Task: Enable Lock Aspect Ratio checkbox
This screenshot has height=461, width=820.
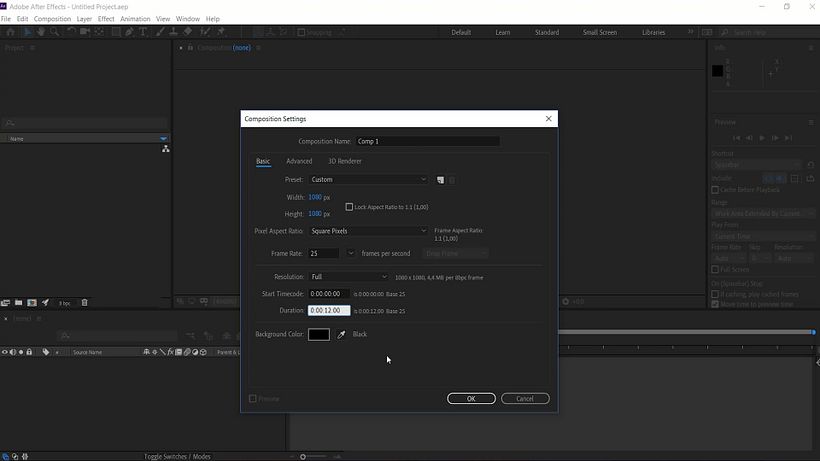Action: point(349,207)
